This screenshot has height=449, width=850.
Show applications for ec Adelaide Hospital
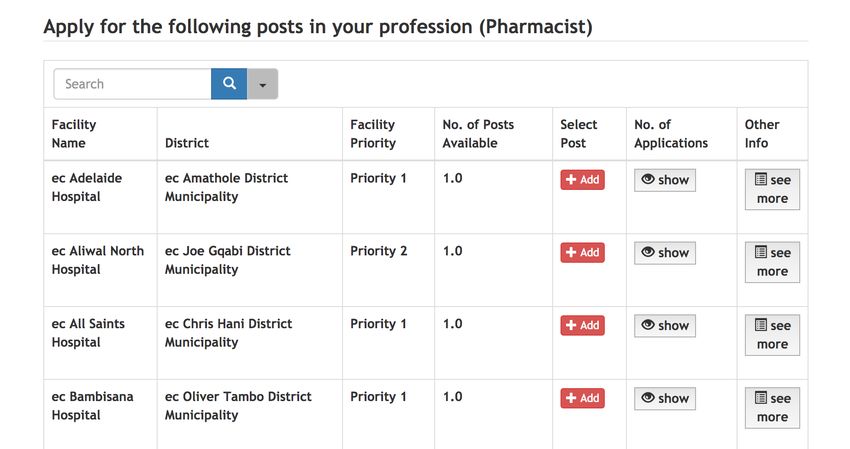tap(665, 180)
